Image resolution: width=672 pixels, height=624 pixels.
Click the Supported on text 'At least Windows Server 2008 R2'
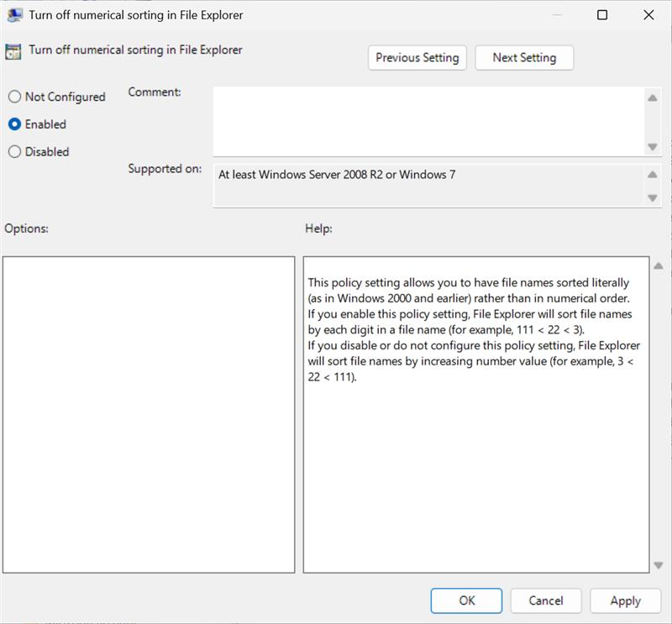click(301, 175)
